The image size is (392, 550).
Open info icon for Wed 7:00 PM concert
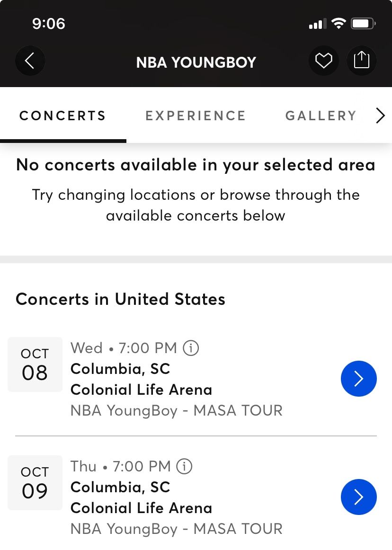coord(191,348)
